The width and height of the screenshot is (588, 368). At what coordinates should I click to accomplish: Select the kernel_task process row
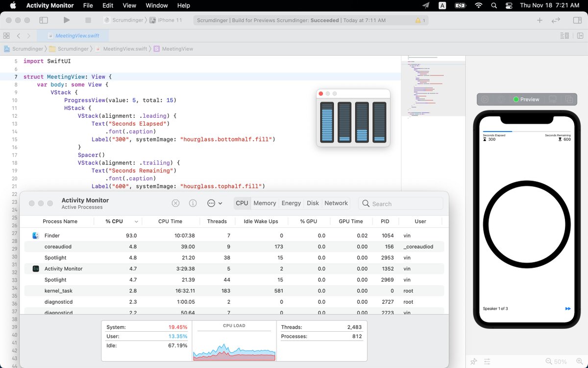(234, 290)
